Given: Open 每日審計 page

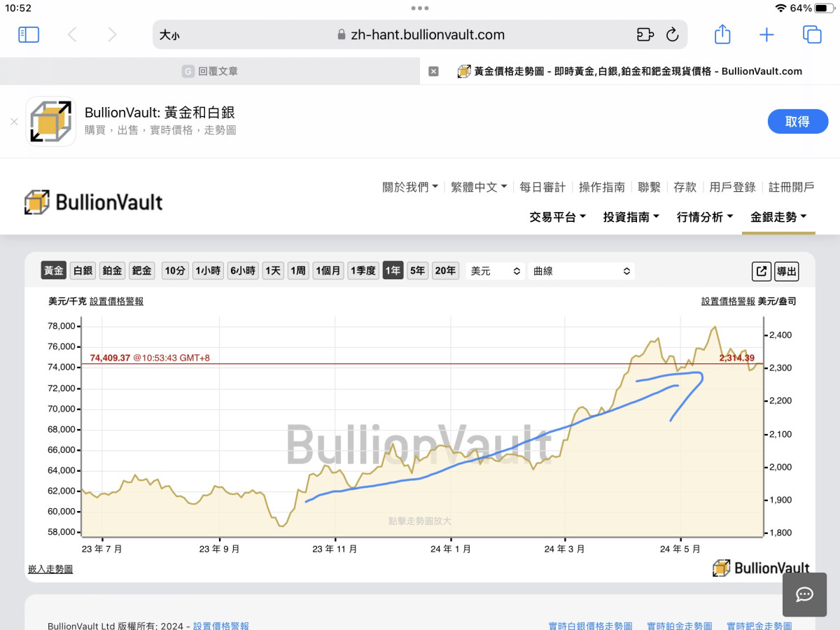Looking at the screenshot, I should click(x=542, y=187).
